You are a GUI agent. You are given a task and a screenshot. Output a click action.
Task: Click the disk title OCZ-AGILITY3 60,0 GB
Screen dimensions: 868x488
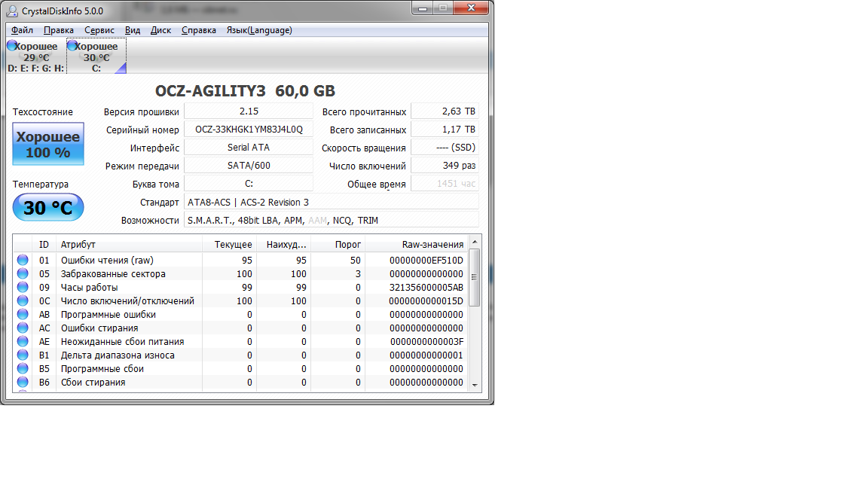pos(245,90)
